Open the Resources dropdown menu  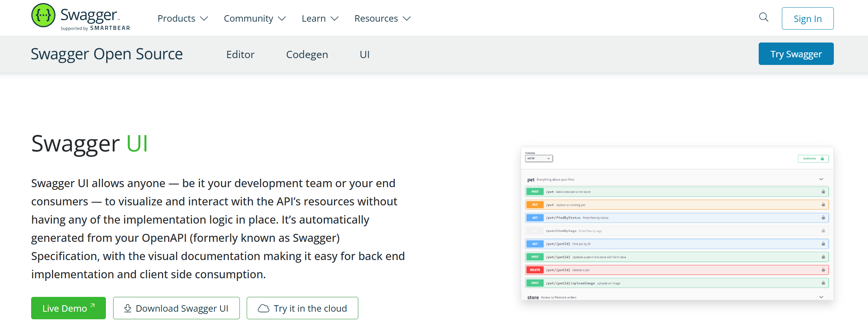(382, 19)
